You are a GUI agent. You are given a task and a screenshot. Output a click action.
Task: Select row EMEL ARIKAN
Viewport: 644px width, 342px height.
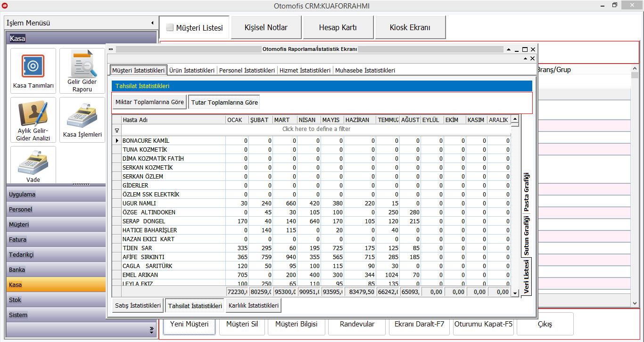[312, 275]
